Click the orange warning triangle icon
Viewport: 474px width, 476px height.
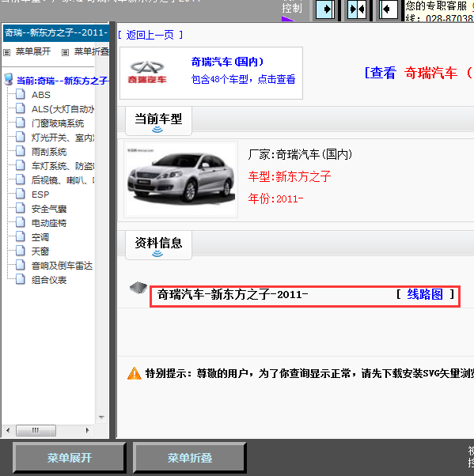coord(134,373)
